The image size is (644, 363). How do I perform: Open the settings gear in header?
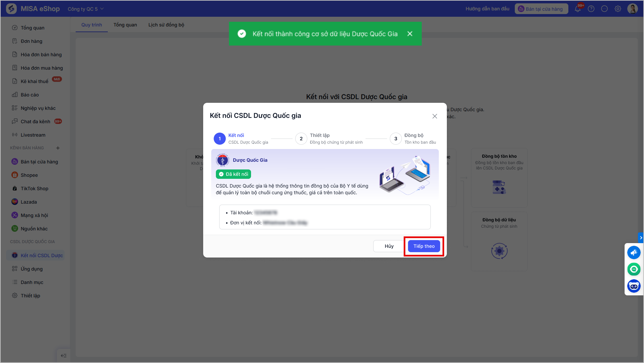[x=618, y=9]
